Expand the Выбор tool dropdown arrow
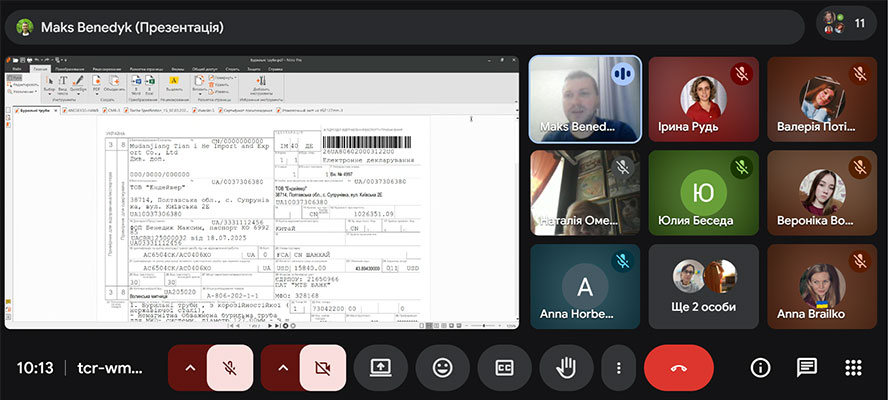The height and width of the screenshot is (400, 890). click(x=50, y=94)
